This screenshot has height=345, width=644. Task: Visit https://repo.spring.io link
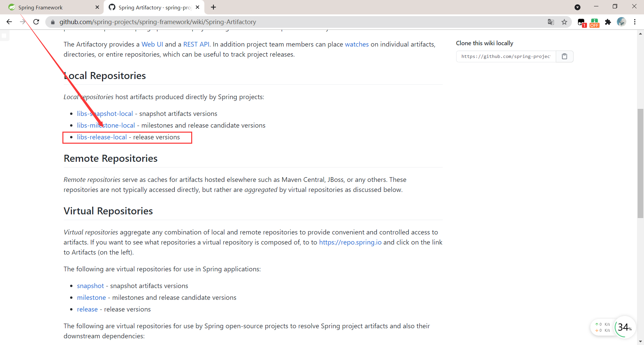(x=350, y=242)
